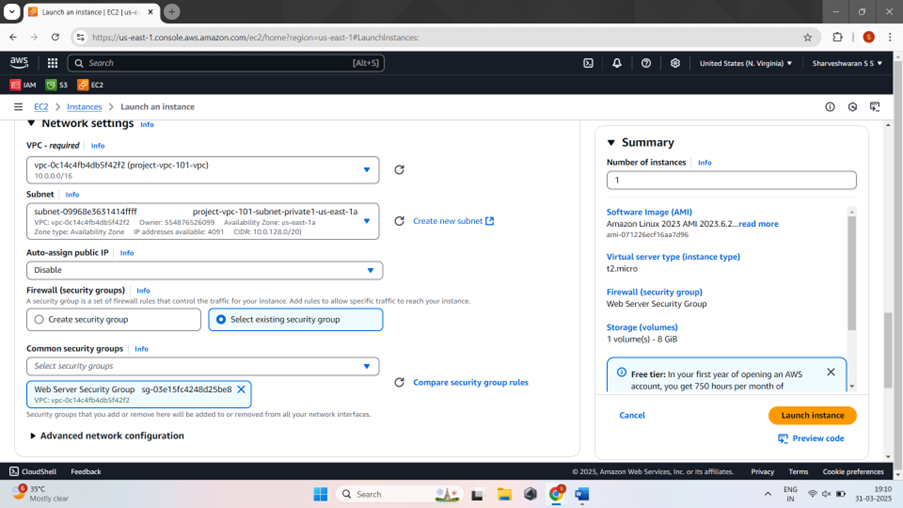The image size is (903, 508).
Task: Switch to the Launch an instance browser tab
Action: tap(92, 12)
